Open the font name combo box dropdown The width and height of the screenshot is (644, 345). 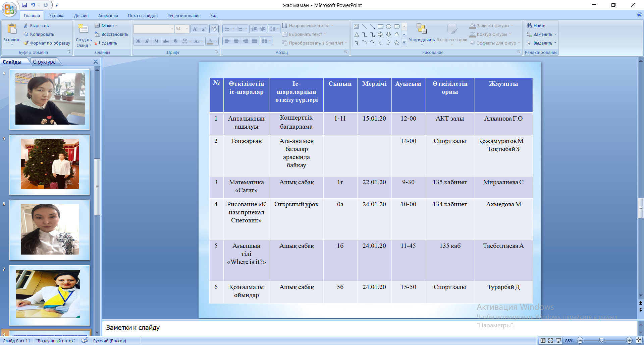click(x=172, y=29)
